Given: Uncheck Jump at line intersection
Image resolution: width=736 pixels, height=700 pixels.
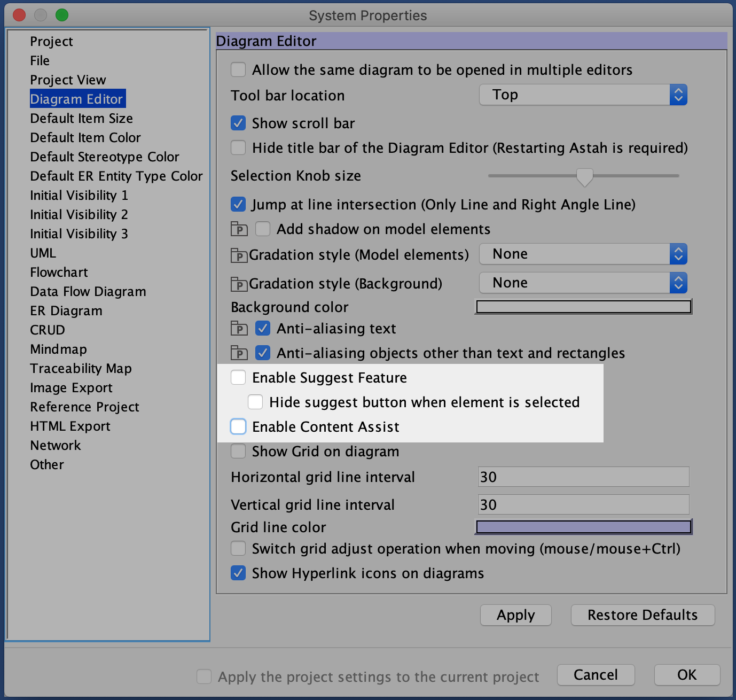Looking at the screenshot, I should pos(238,204).
